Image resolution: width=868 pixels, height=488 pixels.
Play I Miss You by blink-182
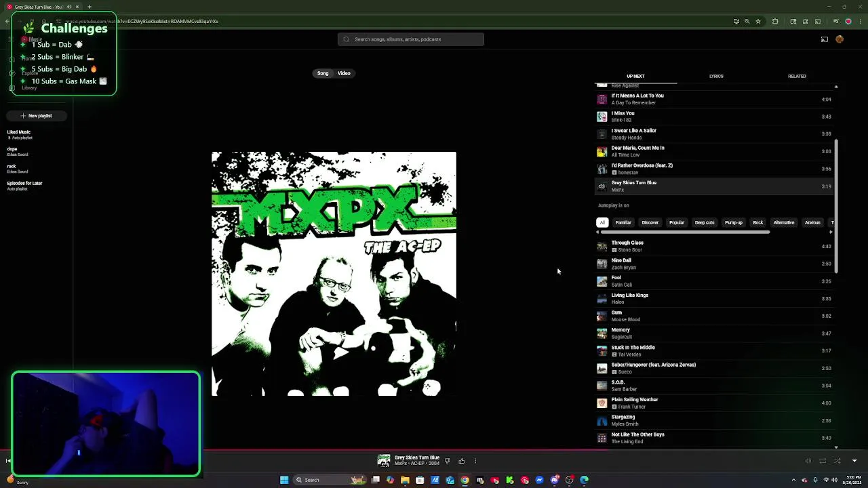[714, 117]
